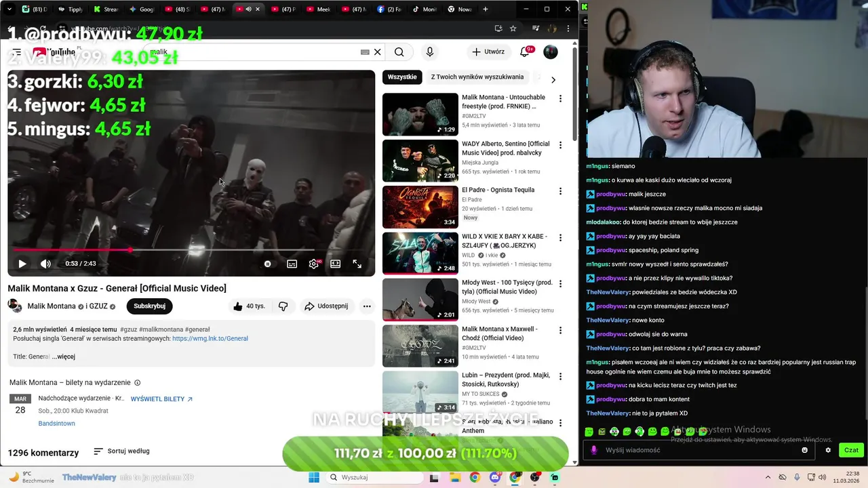Open Windows Start menu

pyautogui.click(x=314, y=478)
